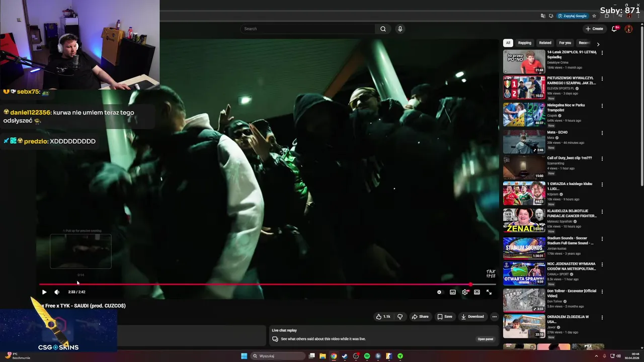Open the three-dot more actions menu below the video
Image resolution: width=644 pixels, height=362 pixels.
495,317
